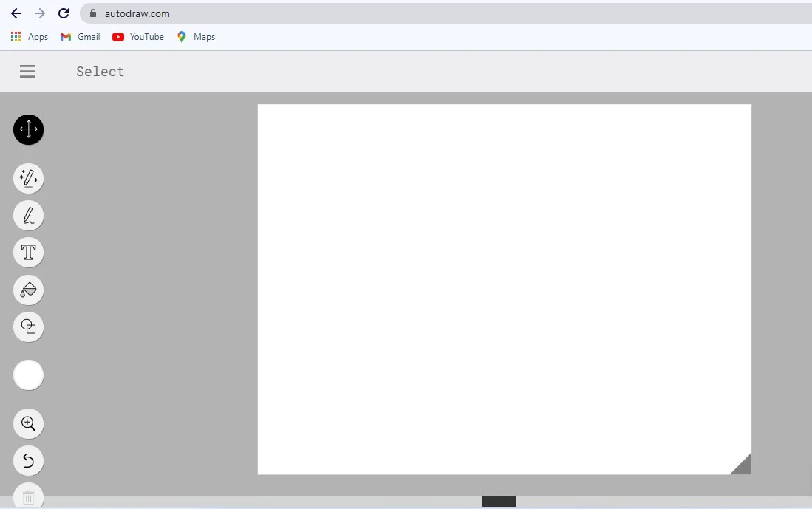This screenshot has width=812, height=509.
Task: Select the AutoDraw magic pencil tool
Action: pyautogui.click(x=28, y=178)
